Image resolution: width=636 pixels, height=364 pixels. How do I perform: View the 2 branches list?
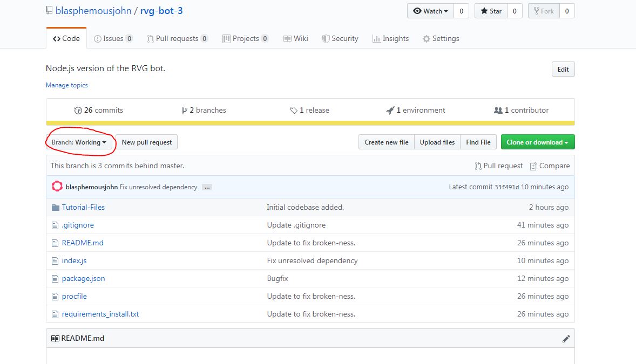point(204,110)
